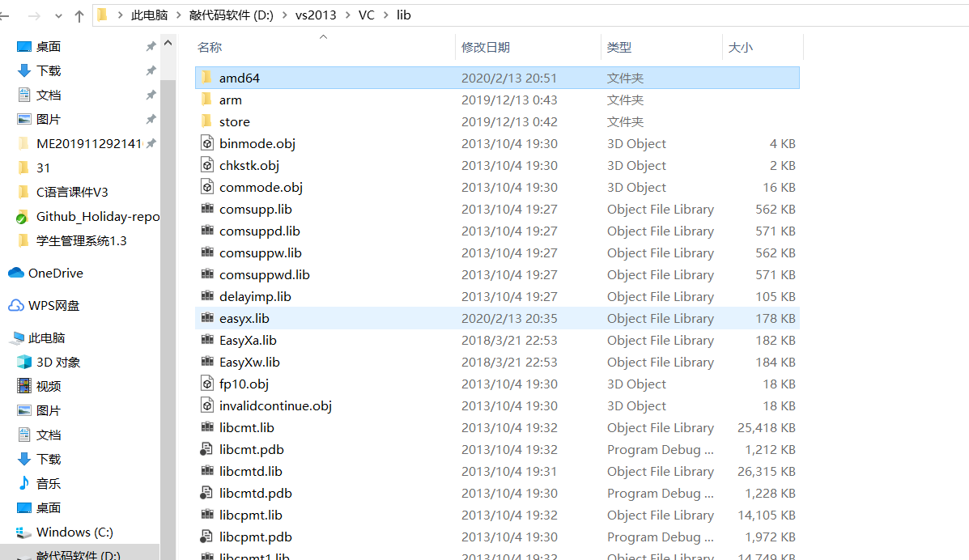Click the store folder icon
Viewport: 969px width, 560px height.
click(207, 121)
